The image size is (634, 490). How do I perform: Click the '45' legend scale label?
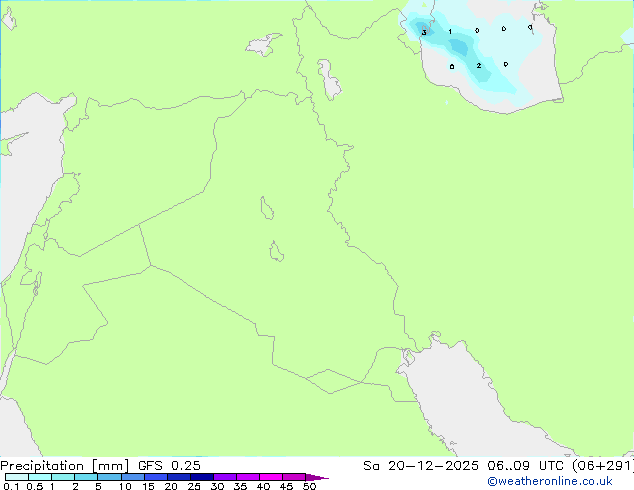tap(286, 486)
